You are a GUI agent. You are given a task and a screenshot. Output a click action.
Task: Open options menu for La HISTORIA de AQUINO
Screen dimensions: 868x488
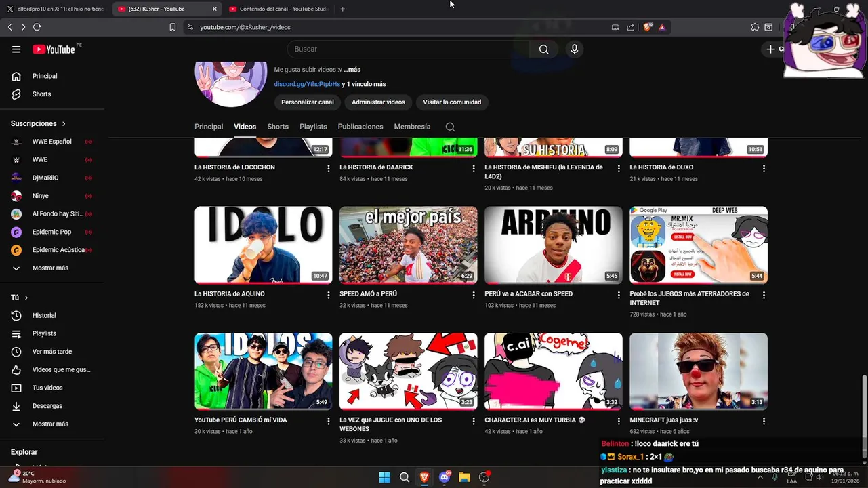329,295
